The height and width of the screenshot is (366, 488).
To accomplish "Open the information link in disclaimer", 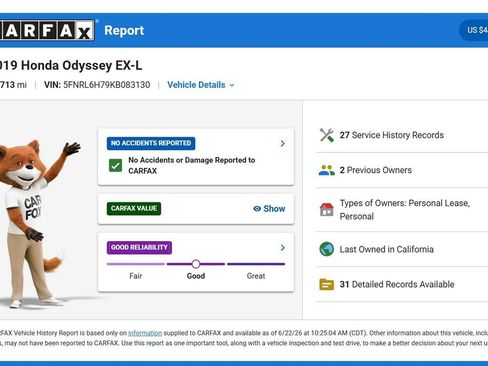I will coord(145,333).
